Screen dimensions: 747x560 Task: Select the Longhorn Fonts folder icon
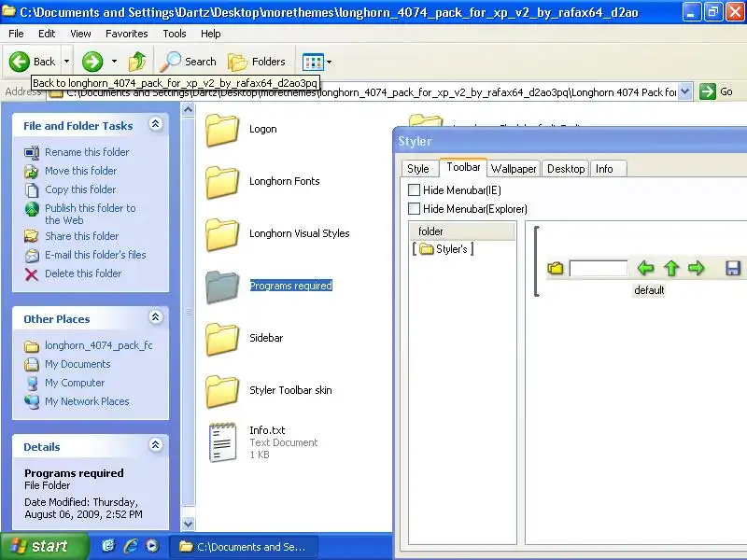tap(222, 182)
